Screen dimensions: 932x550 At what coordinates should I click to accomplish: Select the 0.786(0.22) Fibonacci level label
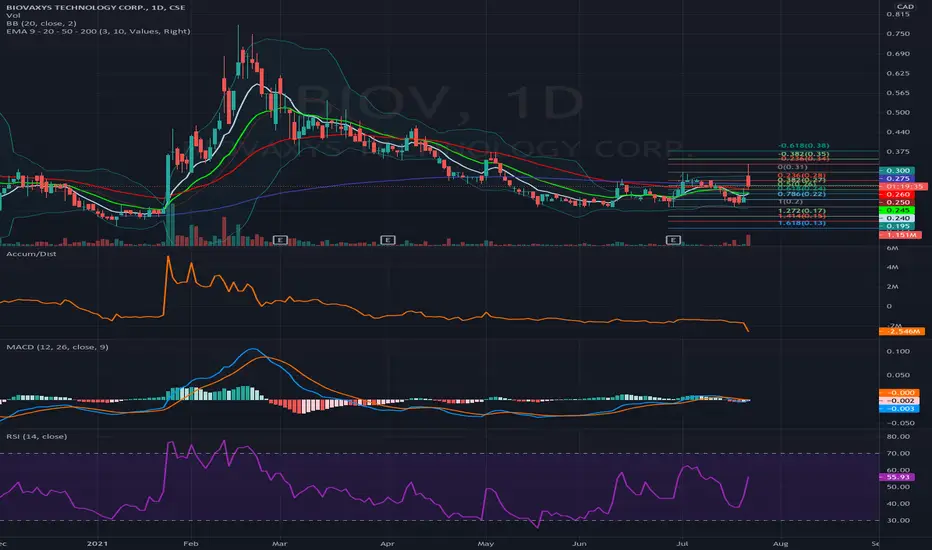801,194
